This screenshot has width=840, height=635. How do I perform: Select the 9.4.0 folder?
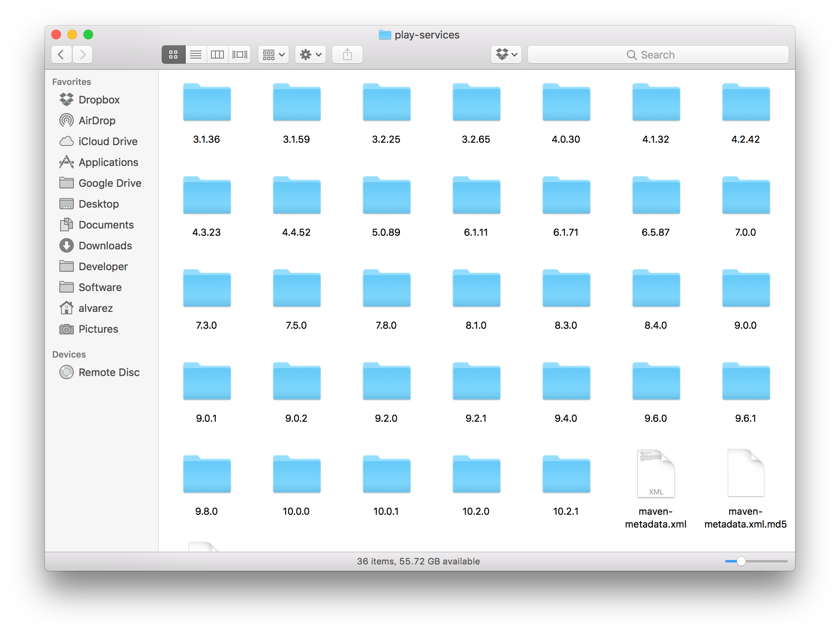[x=566, y=381]
